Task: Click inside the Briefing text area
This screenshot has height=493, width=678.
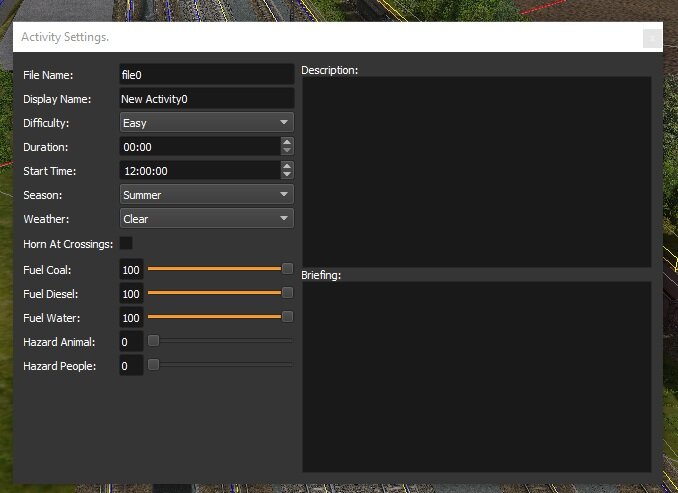Action: (x=477, y=376)
